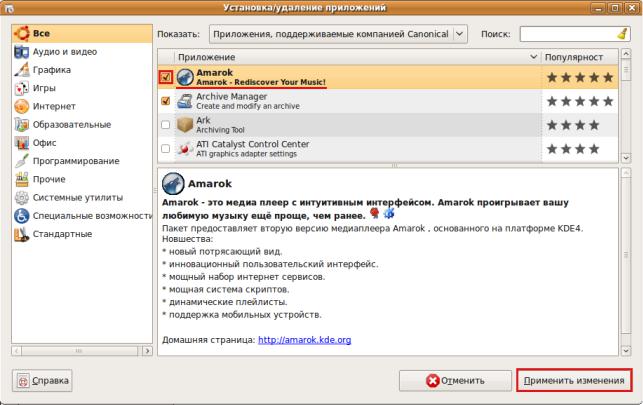Viewport: 643px width, 405px height.
Task: Click the Специальные возможности accessibility icon
Action: click(x=21, y=216)
